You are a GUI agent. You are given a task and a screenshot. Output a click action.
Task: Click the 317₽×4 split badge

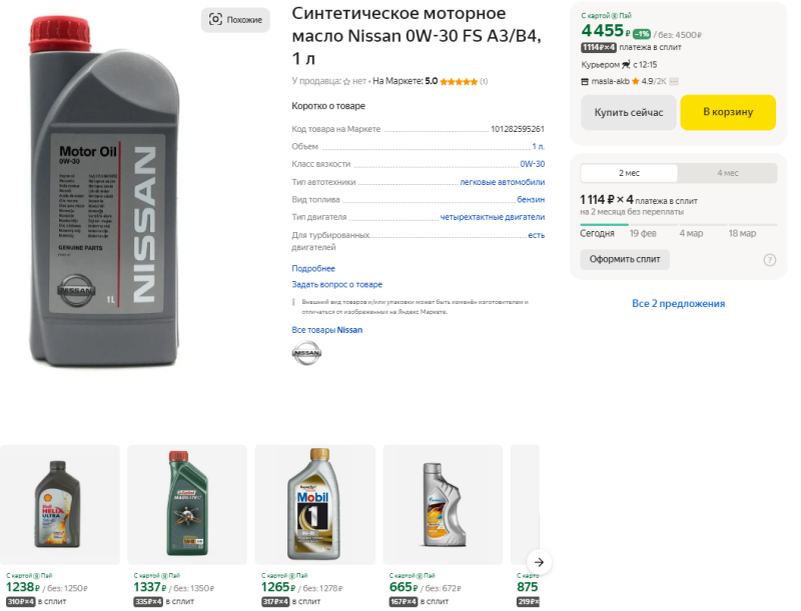click(276, 602)
